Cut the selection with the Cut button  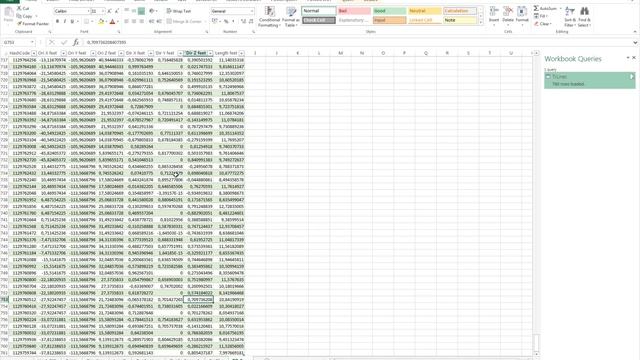[x=23, y=9]
